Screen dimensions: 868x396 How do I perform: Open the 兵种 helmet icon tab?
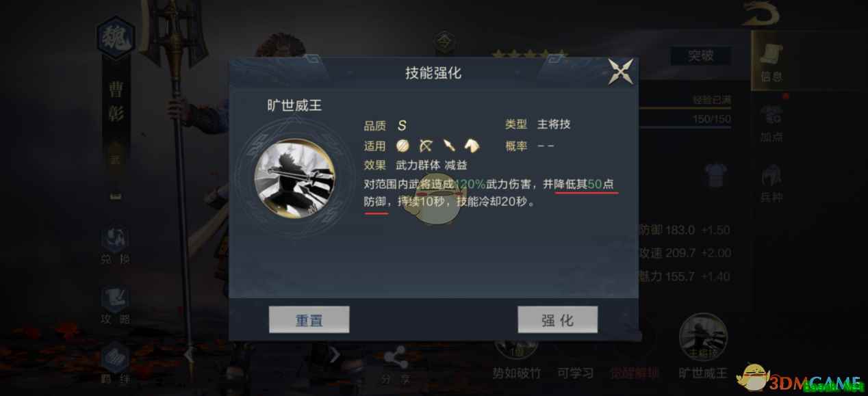point(771,183)
